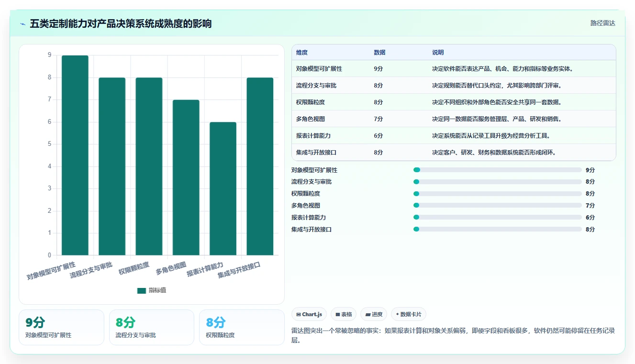Click table cell 权限颗粒度
This screenshot has width=635, height=364.
click(x=311, y=102)
